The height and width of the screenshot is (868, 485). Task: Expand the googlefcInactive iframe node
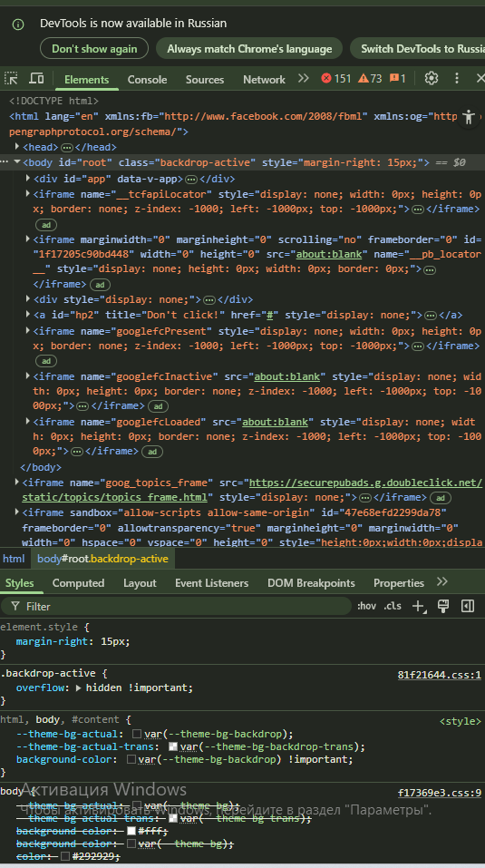coord(28,375)
